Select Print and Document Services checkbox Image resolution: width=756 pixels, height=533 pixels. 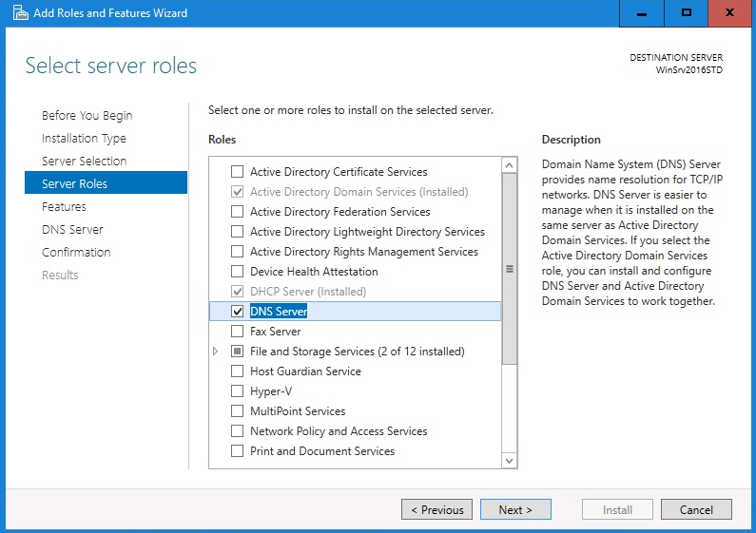pos(238,451)
